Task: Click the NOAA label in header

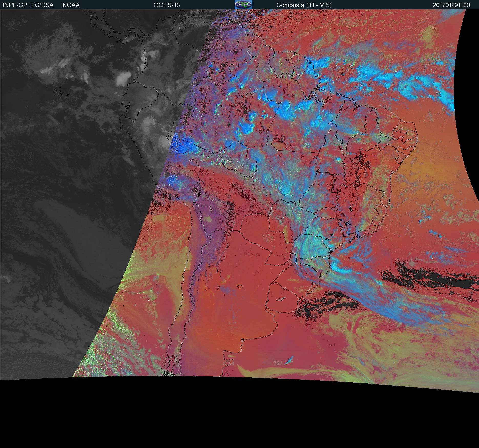Action: point(71,5)
